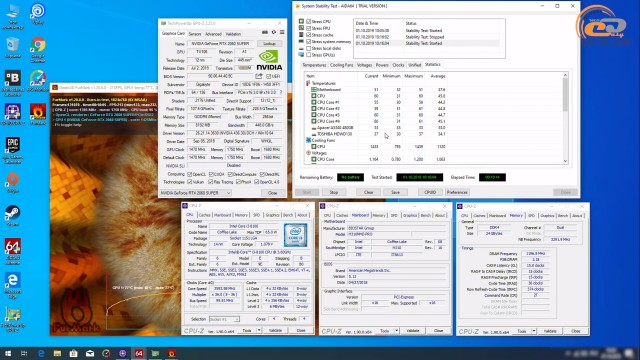The height and width of the screenshot is (360, 640).
Task: Open Google Chrome from the desktop
Action: (38, 50)
